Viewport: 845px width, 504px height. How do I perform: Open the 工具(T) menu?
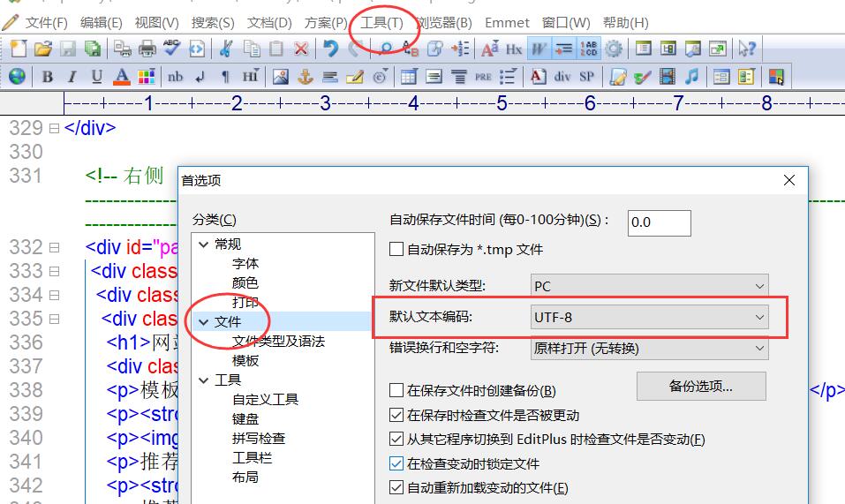click(x=381, y=23)
